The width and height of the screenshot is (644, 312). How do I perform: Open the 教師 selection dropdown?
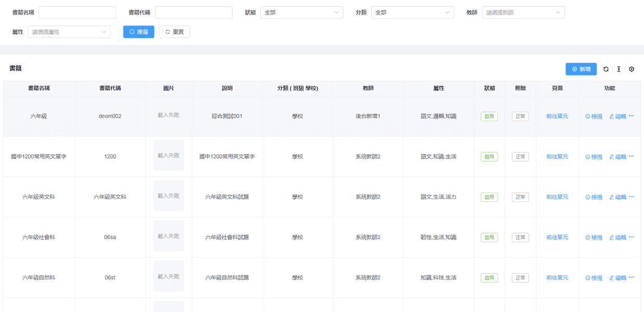[523, 12]
